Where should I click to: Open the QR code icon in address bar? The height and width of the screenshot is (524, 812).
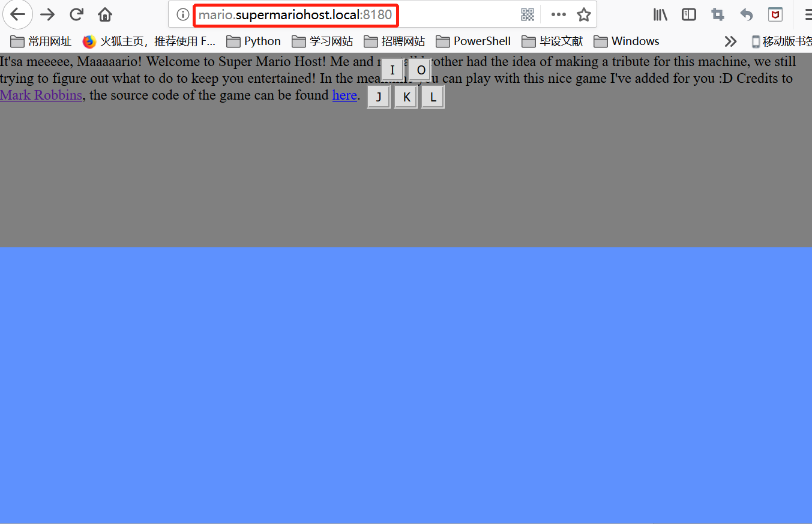[x=528, y=14]
